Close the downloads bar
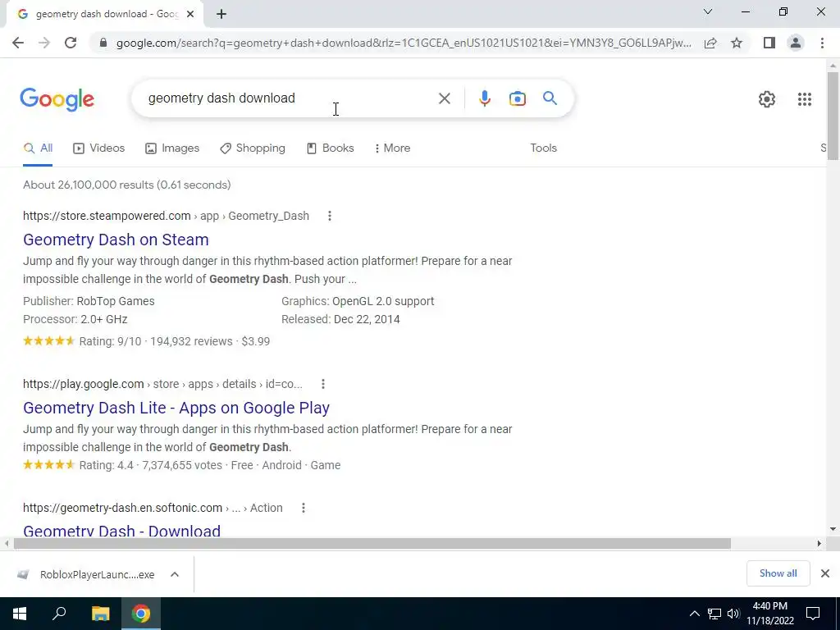This screenshot has height=630, width=840. pyautogui.click(x=825, y=573)
